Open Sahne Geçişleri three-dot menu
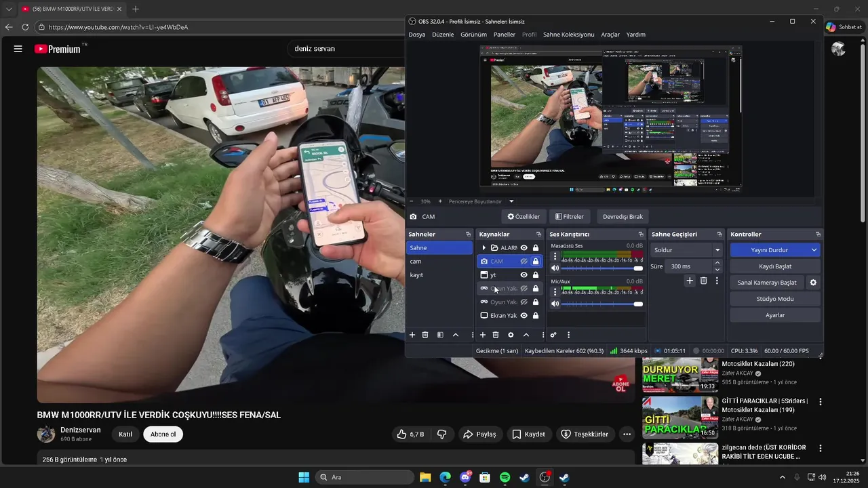The height and width of the screenshot is (488, 868). 717,281
